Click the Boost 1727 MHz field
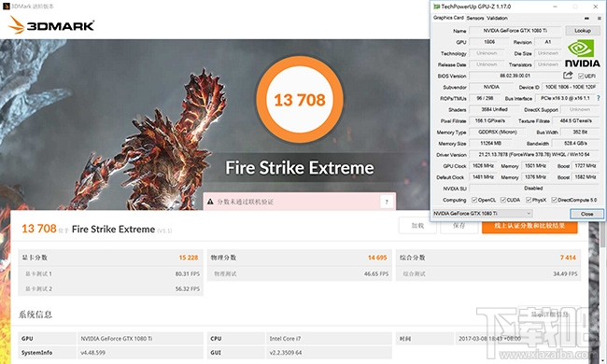 [x=586, y=166]
